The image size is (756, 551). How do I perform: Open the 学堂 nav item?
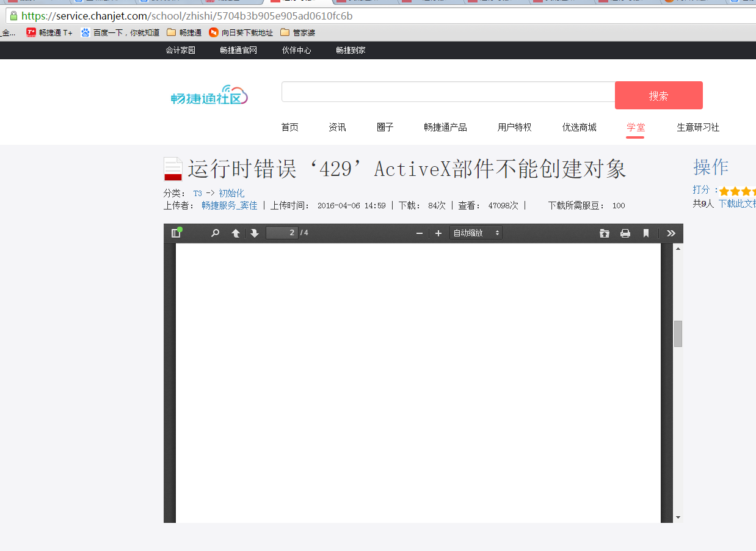point(636,127)
